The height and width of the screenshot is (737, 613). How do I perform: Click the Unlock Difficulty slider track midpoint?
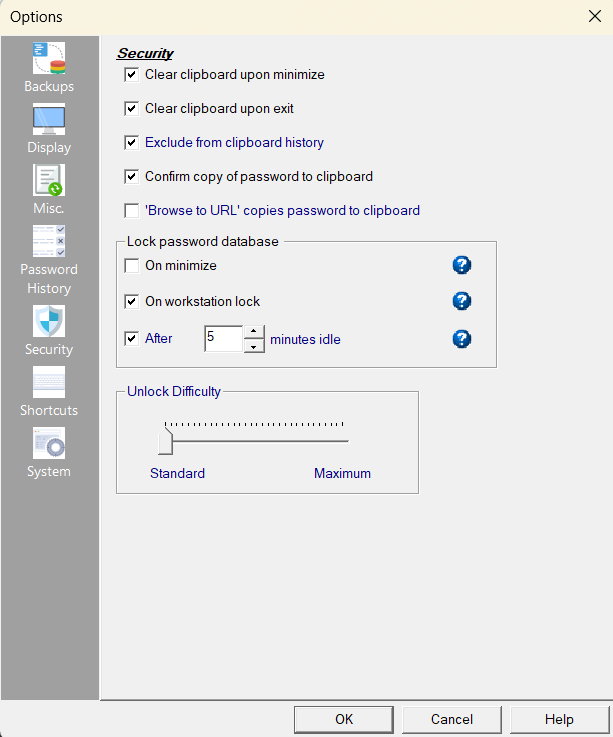tap(257, 441)
